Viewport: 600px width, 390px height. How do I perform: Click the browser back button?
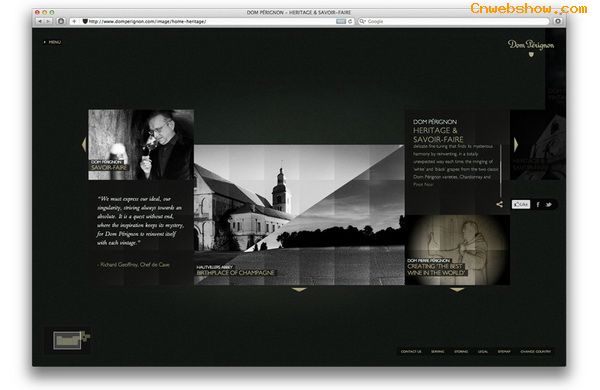coord(40,21)
